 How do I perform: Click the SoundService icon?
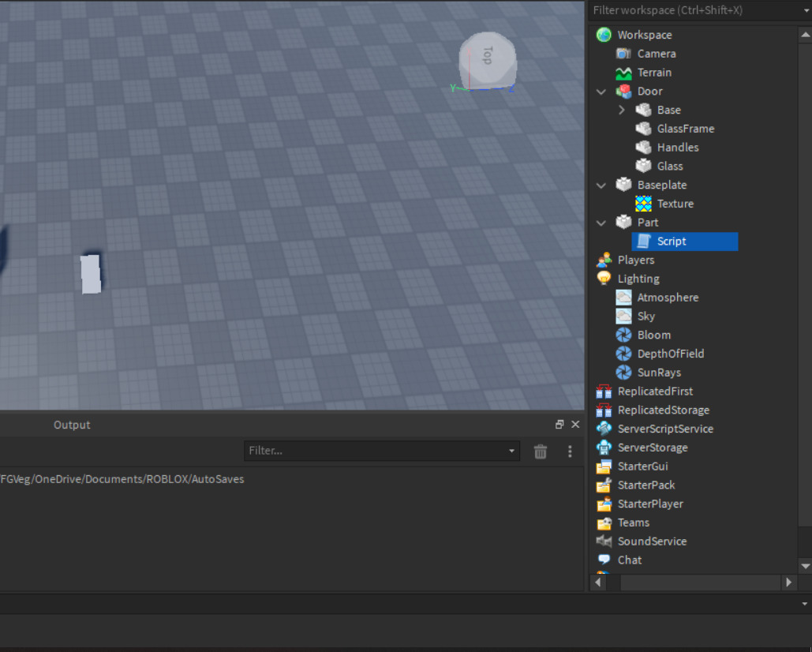click(x=603, y=541)
